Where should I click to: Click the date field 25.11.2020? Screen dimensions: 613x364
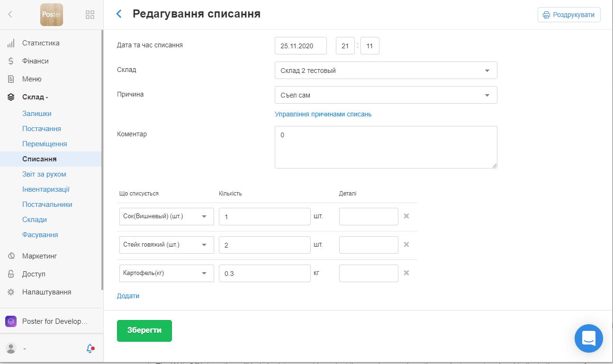[x=301, y=45]
